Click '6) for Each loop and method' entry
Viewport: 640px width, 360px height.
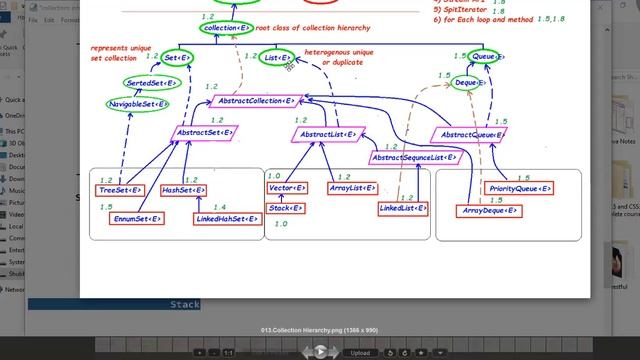click(x=483, y=19)
